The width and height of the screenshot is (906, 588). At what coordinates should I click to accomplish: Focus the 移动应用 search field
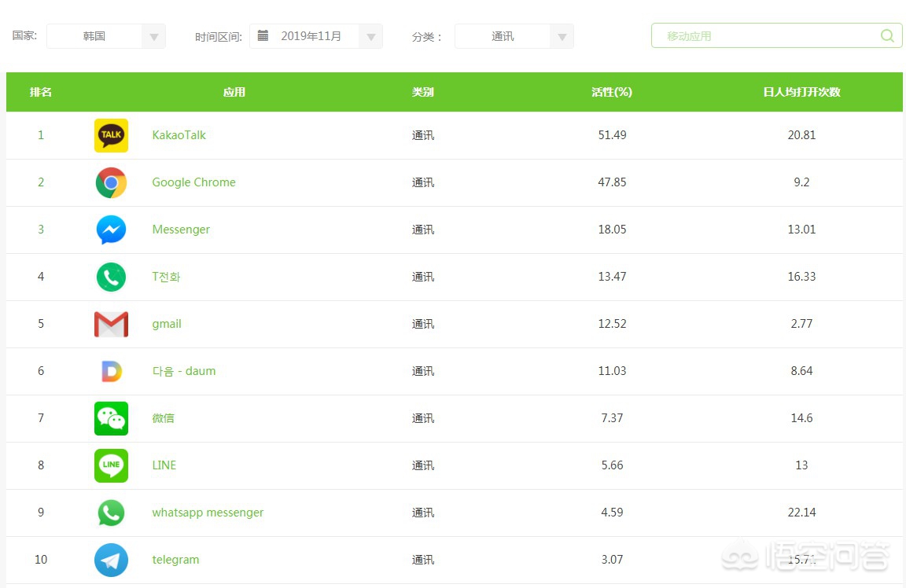tap(776, 36)
